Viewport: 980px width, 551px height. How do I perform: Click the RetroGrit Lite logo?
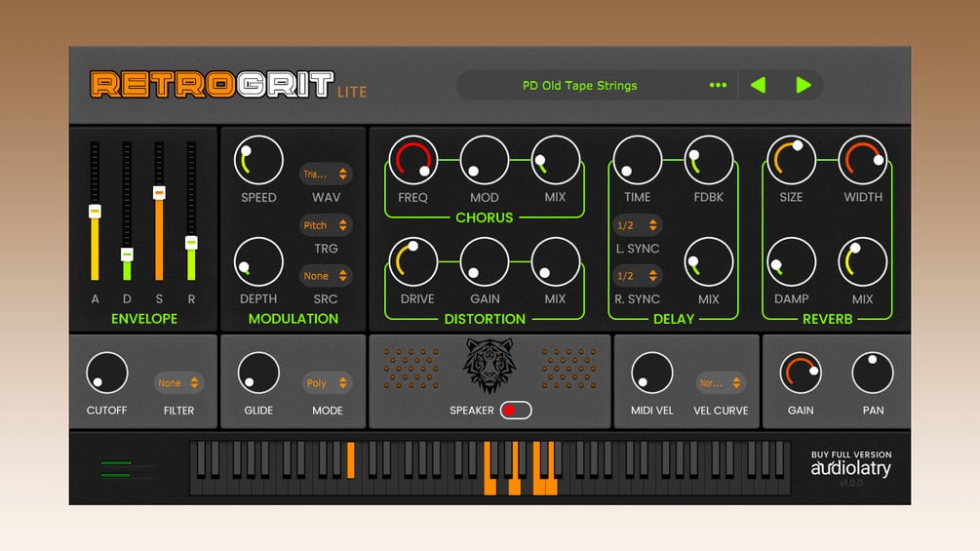pyautogui.click(x=228, y=85)
